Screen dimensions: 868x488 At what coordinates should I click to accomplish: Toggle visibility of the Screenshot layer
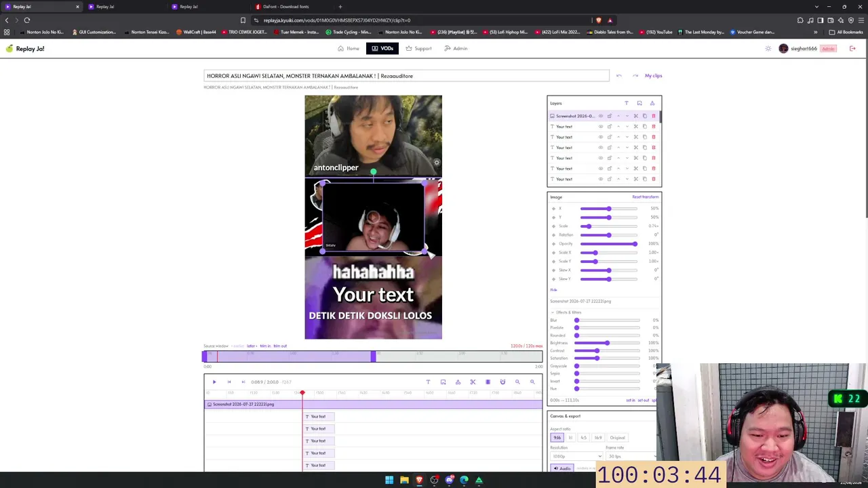pos(600,116)
